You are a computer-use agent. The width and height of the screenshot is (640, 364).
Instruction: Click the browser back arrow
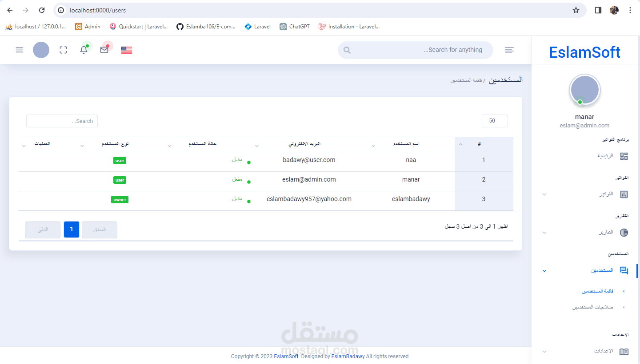pos(10,10)
